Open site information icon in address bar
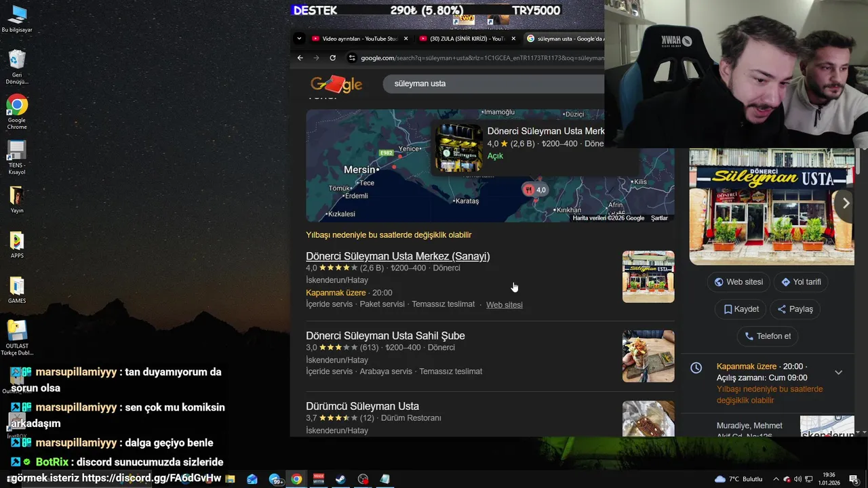This screenshot has width=868, height=488. pyautogui.click(x=351, y=58)
